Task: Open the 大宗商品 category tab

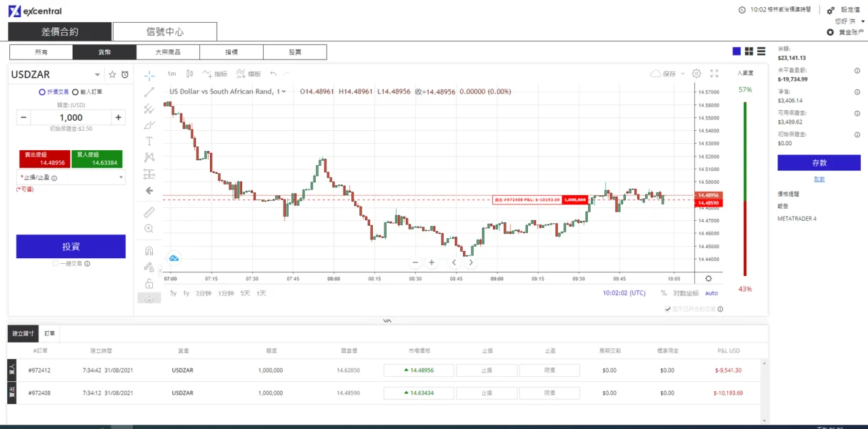Action: point(168,52)
